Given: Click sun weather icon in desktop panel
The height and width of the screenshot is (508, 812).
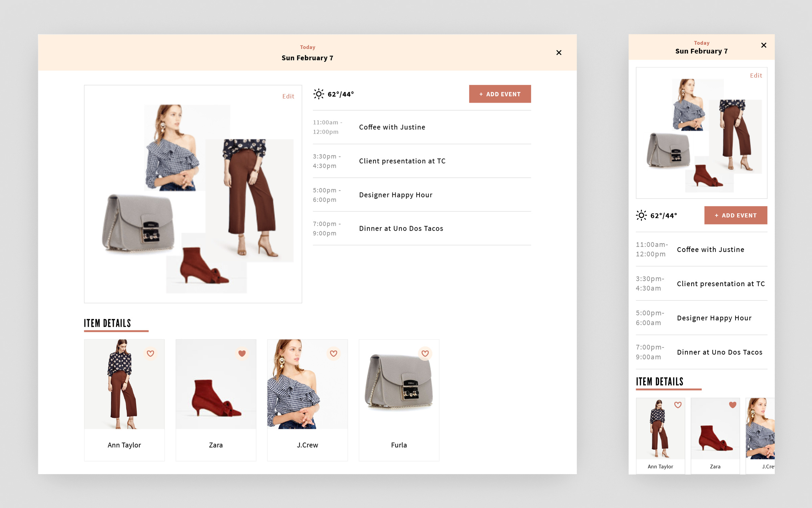Looking at the screenshot, I should coord(318,94).
